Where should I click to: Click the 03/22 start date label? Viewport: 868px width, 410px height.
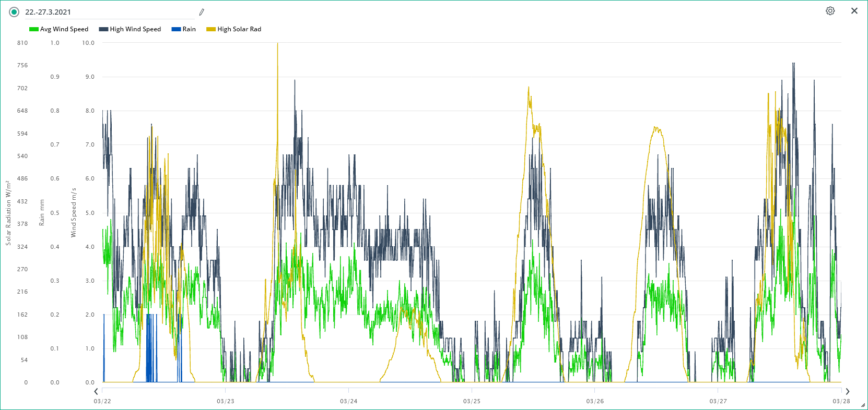(102, 401)
